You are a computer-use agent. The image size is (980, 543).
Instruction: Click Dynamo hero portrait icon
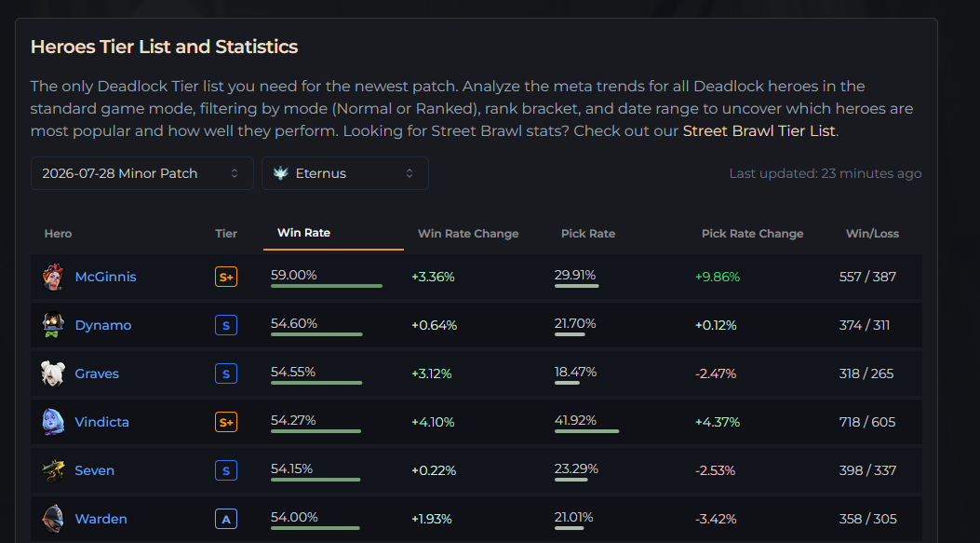click(53, 325)
